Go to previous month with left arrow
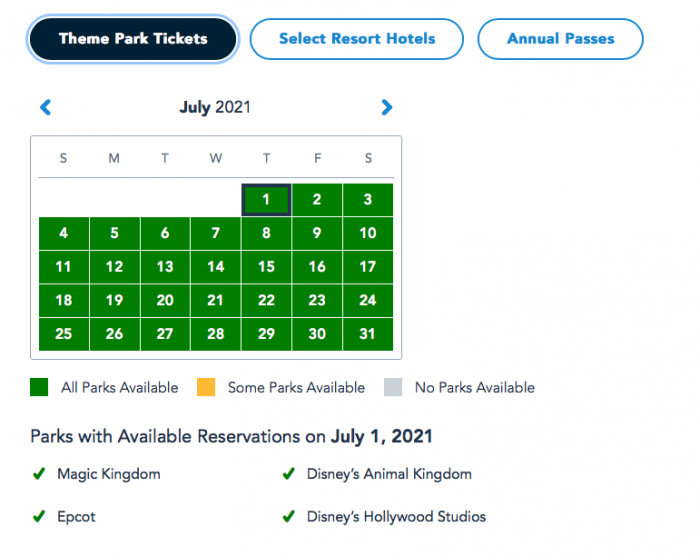This screenshot has height=557, width=700. click(x=45, y=108)
